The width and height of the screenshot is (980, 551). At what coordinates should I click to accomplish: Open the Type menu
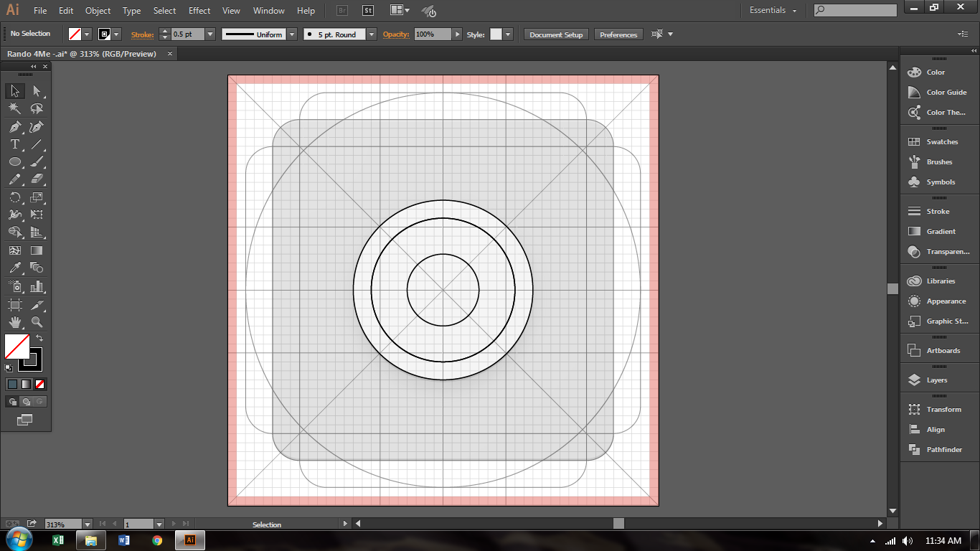(x=131, y=11)
